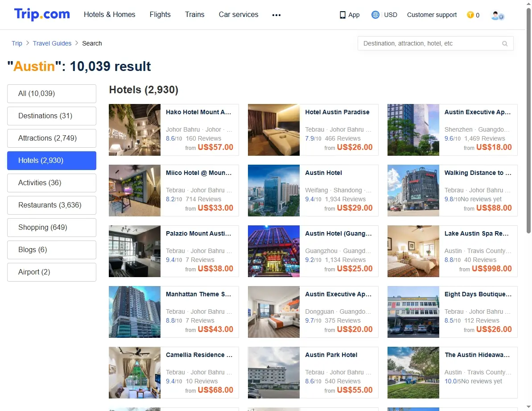Click Hako Hotel Mount A... title
The width and height of the screenshot is (532, 411).
pyautogui.click(x=198, y=112)
